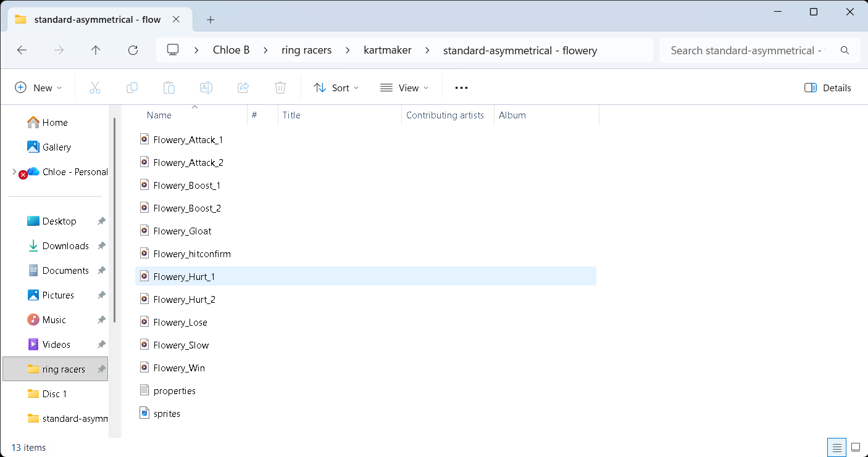Click the Contributing artists column header
The width and height of the screenshot is (868, 457).
(x=445, y=115)
